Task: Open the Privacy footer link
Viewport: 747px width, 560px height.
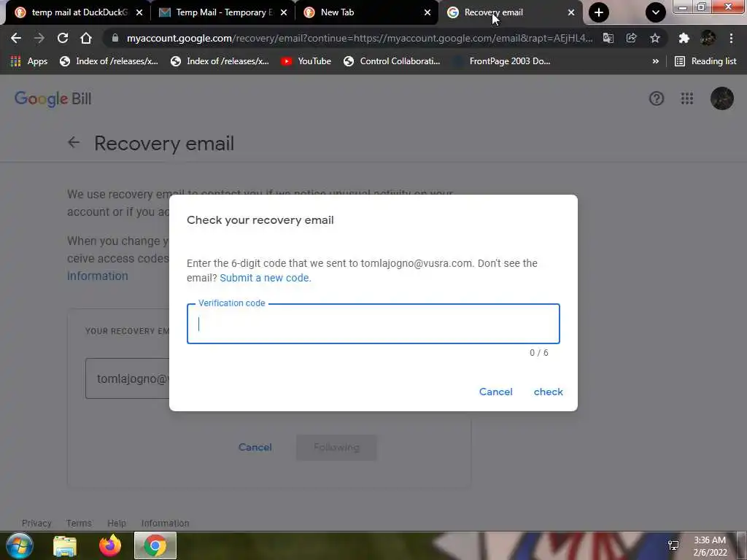Action: (36, 523)
